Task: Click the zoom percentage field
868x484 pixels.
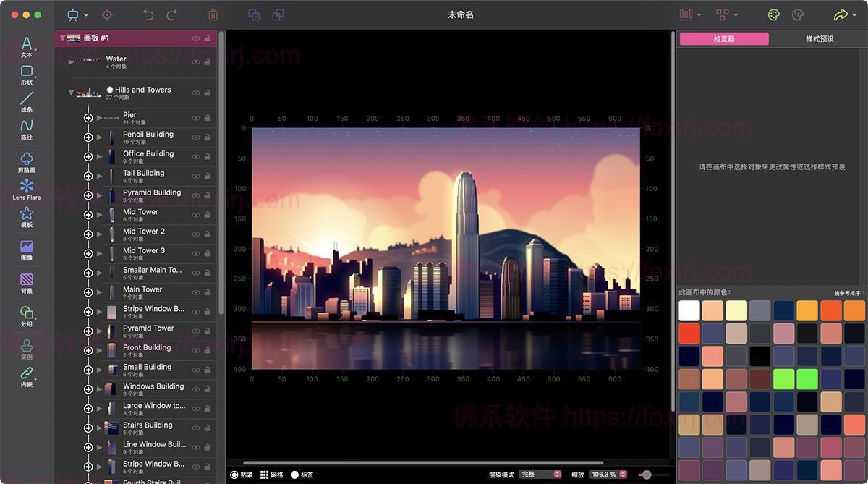Action: click(603, 475)
